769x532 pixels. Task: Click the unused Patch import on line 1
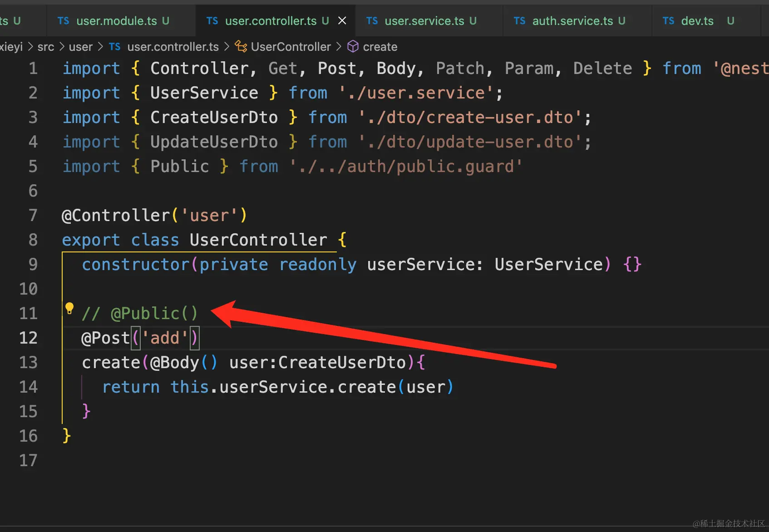pyautogui.click(x=460, y=69)
